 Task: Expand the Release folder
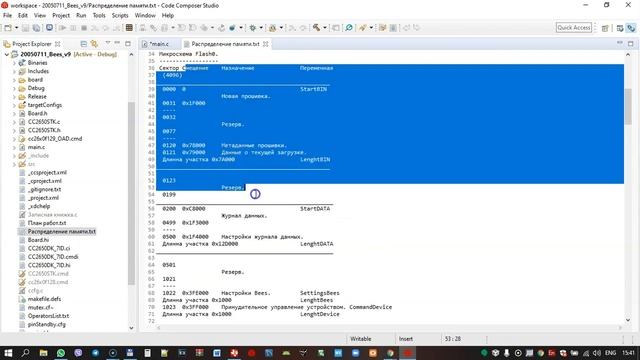[x=14, y=97]
